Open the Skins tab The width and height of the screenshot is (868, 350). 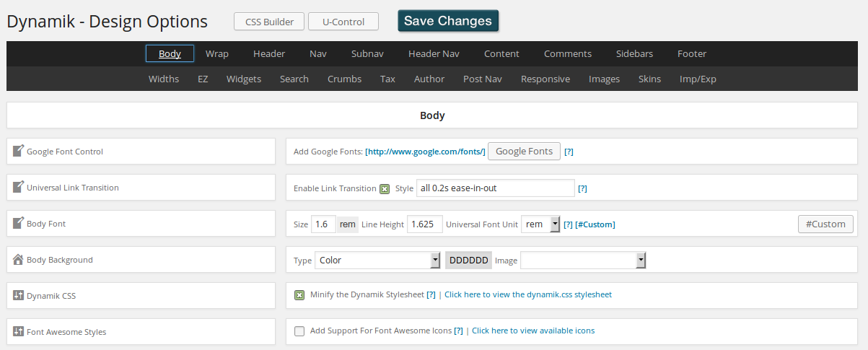[649, 79]
